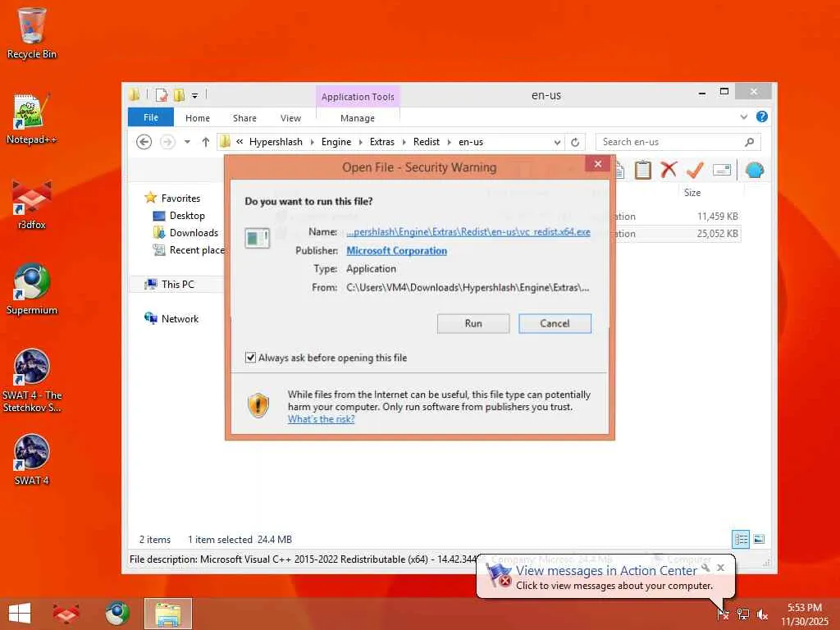Open the Action Center flag tray icon
Viewport: 840px width, 630px height.
coord(723,614)
